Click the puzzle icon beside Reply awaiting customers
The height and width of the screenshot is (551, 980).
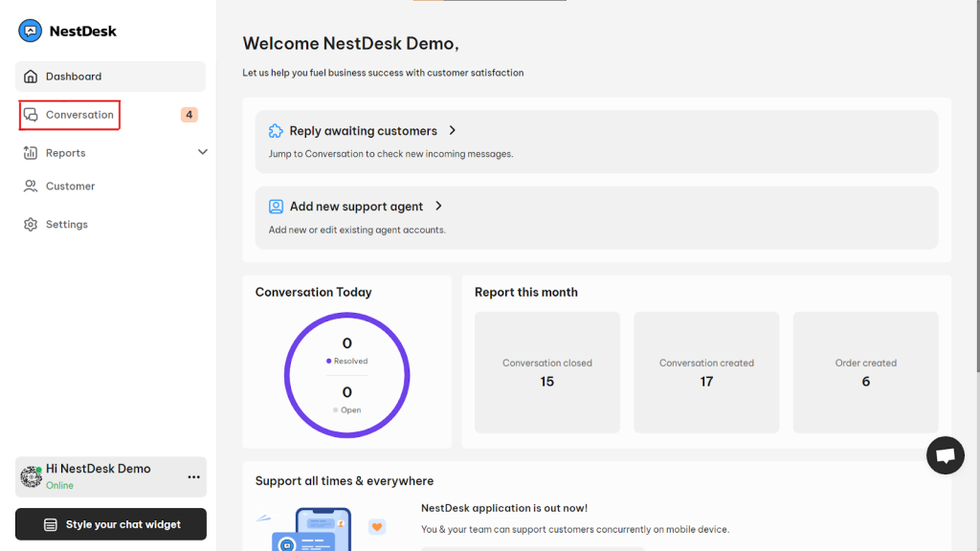pyautogui.click(x=276, y=130)
